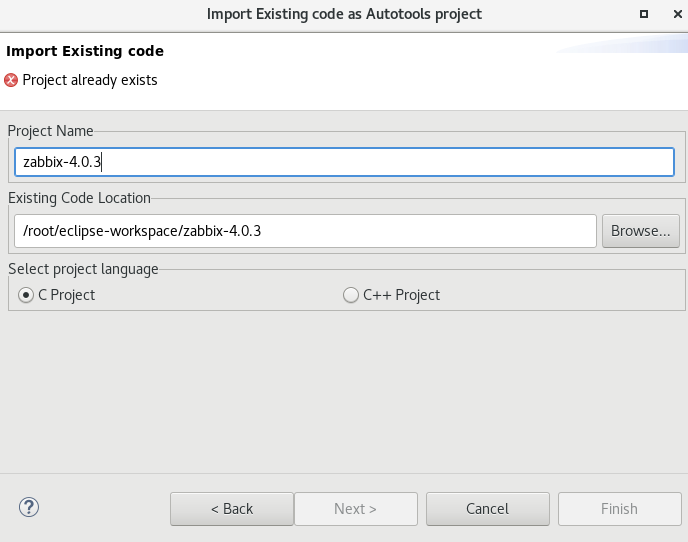
Task: Click the greyed-out Finish button
Action: tap(620, 509)
